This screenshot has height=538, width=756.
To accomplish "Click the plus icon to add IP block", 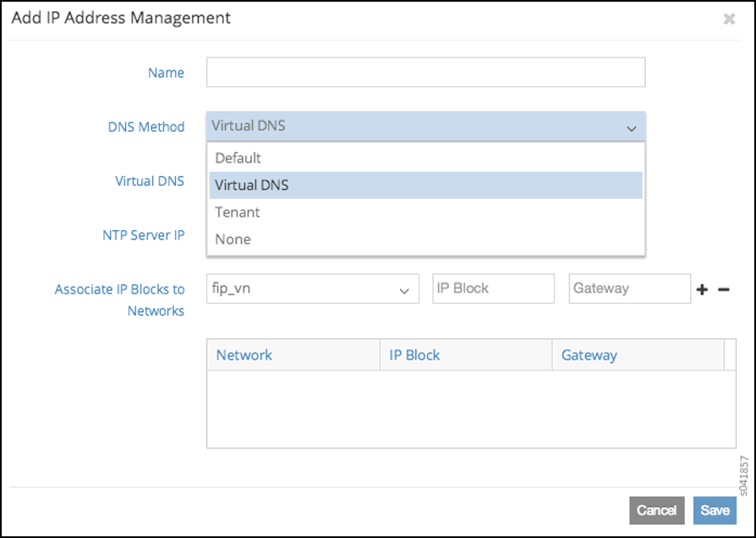I will point(702,289).
